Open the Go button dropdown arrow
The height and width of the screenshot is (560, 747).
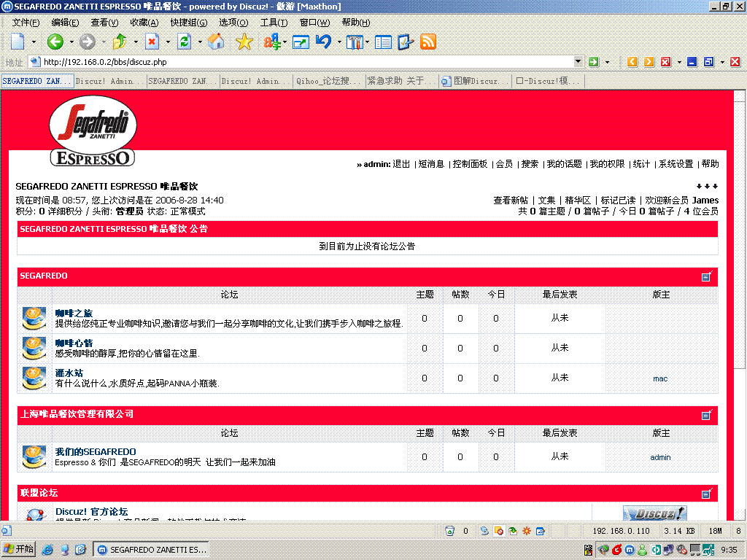click(607, 62)
